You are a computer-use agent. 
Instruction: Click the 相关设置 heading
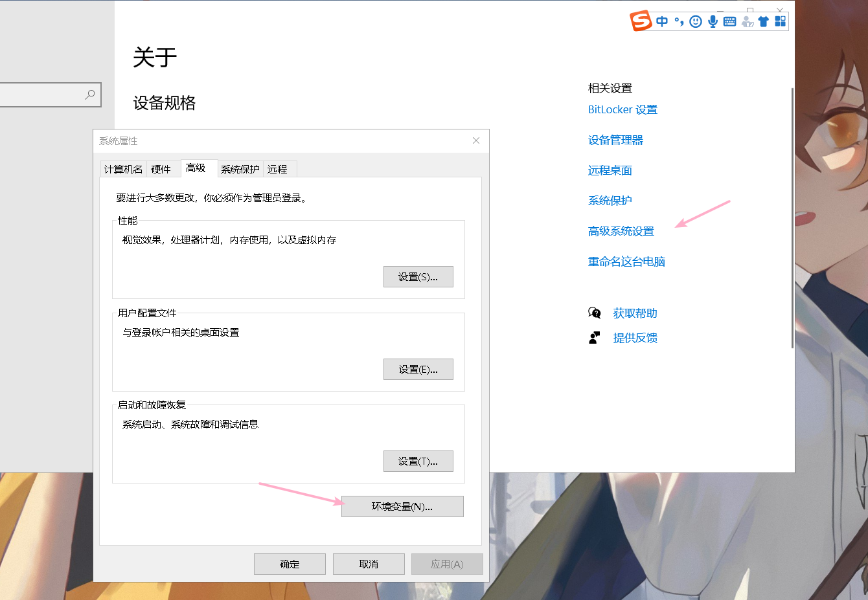[x=610, y=88]
